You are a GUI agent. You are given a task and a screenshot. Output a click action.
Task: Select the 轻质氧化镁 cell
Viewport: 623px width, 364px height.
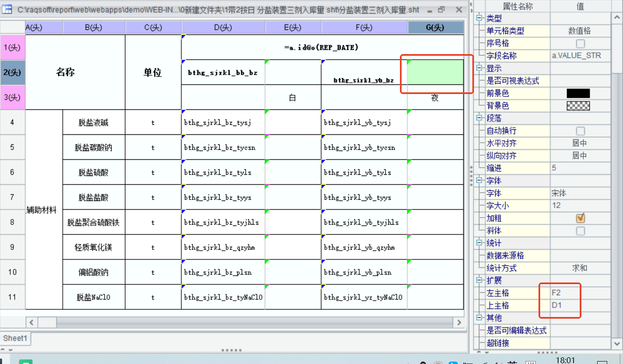coord(94,247)
